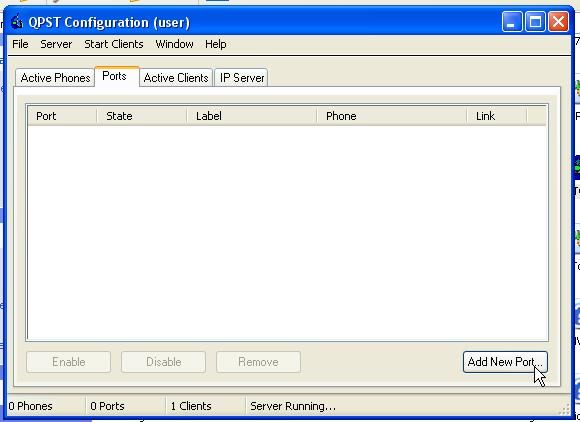Open the File menu
Image resolution: width=580 pixels, height=422 pixels.
point(20,44)
